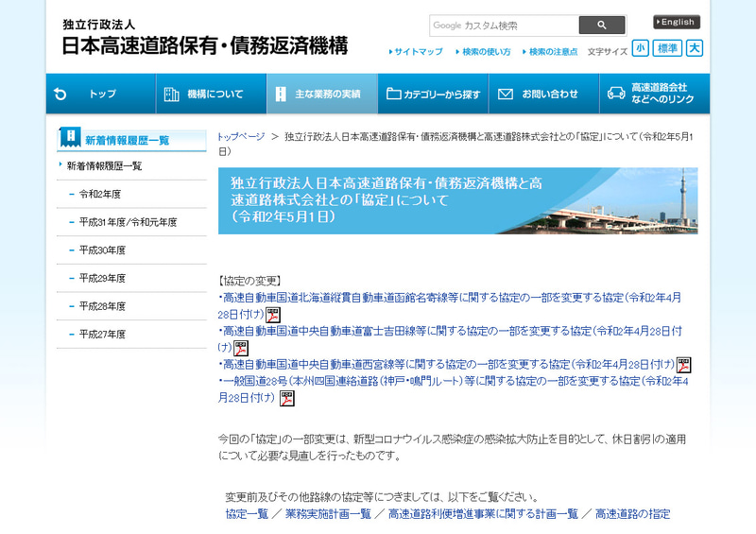Set text size to 標準
The image size is (756, 534).
coord(667,48)
